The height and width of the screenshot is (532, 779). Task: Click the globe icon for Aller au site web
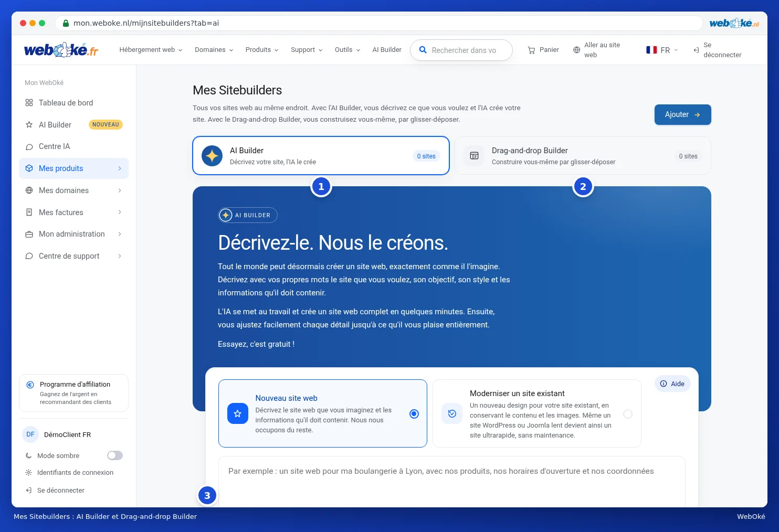click(576, 50)
